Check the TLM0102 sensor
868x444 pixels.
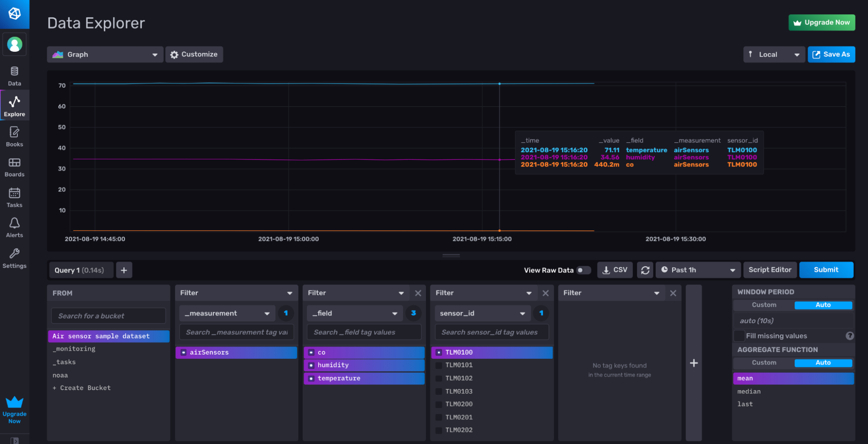[x=439, y=378]
